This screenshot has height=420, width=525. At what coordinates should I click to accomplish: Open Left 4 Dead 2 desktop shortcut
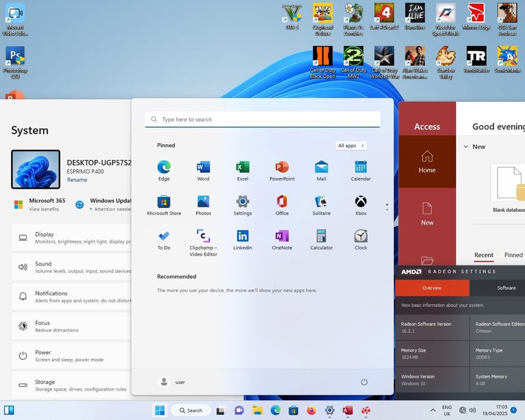(384, 16)
